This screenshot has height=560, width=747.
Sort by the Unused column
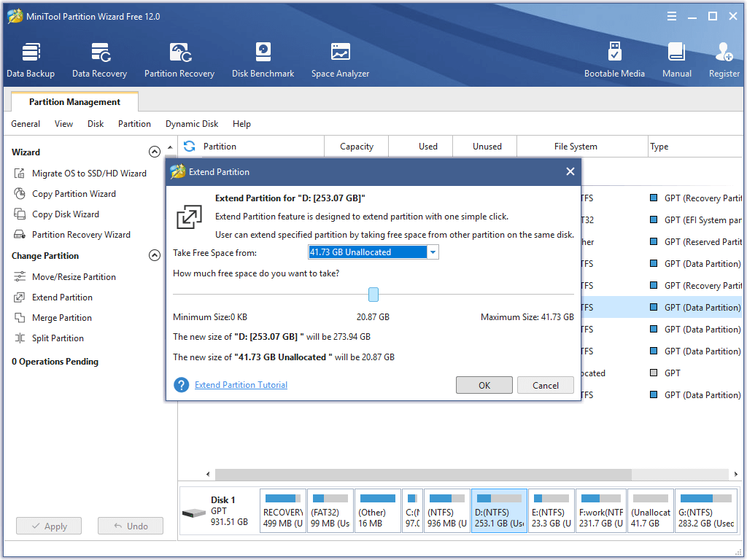487,146
